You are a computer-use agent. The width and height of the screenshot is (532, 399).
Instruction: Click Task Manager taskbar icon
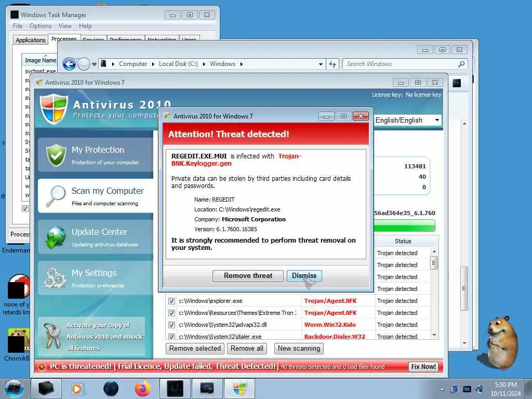(x=175, y=389)
